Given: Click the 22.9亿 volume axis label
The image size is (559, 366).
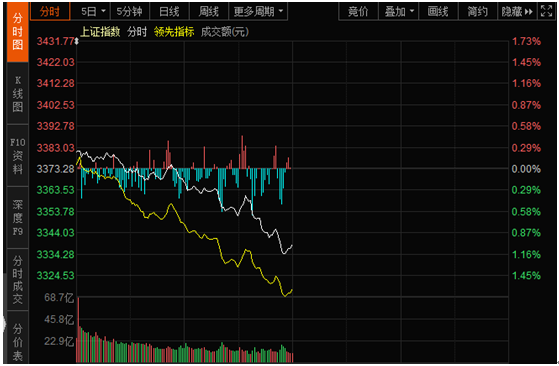Looking at the screenshot, I should point(59,341).
